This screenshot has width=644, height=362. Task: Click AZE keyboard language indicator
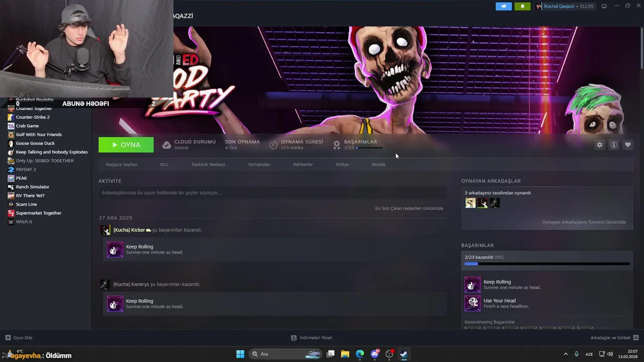tap(589, 354)
